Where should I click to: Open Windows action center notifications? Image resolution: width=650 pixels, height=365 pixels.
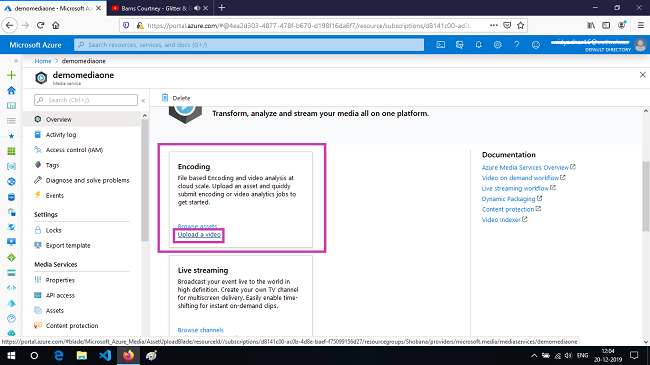click(x=634, y=355)
